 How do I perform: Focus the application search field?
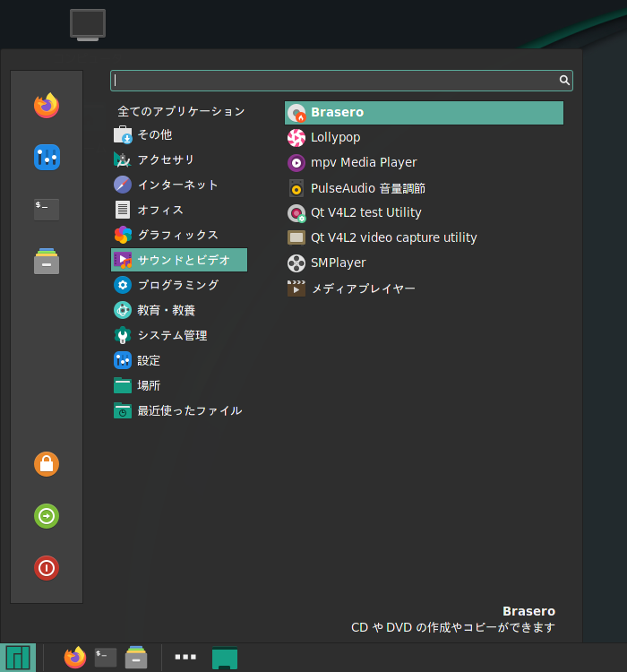(341, 81)
